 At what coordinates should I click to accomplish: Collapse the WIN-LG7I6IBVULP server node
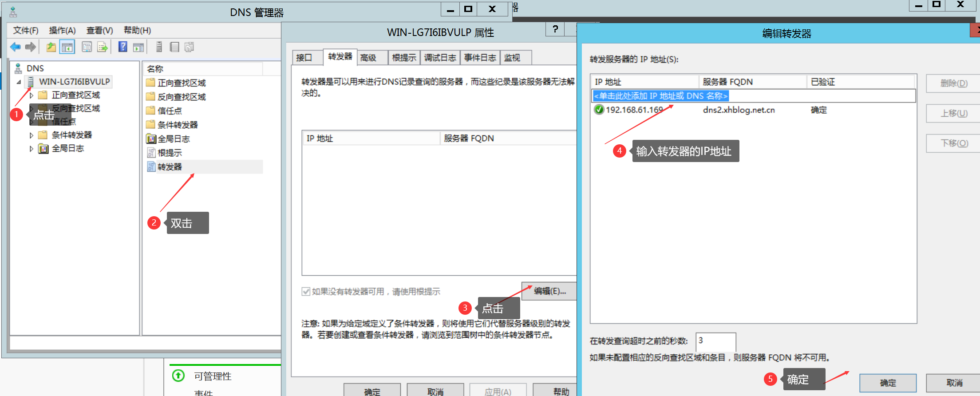click(x=19, y=82)
